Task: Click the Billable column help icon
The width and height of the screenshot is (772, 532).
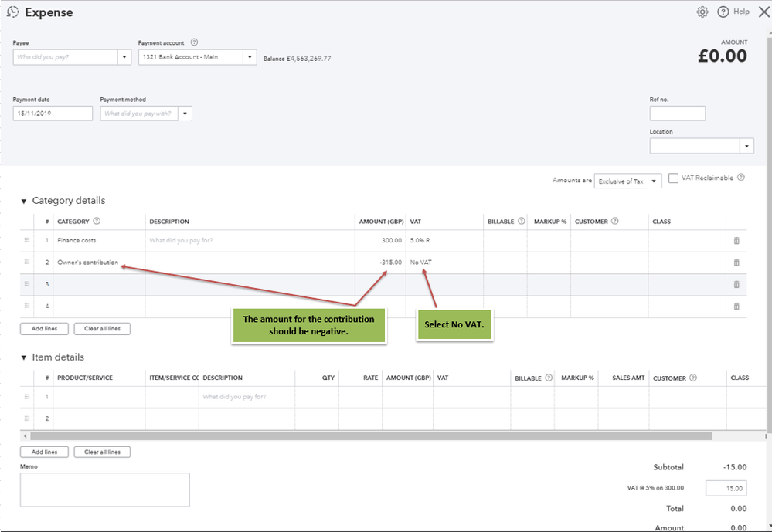Action: [x=522, y=222]
